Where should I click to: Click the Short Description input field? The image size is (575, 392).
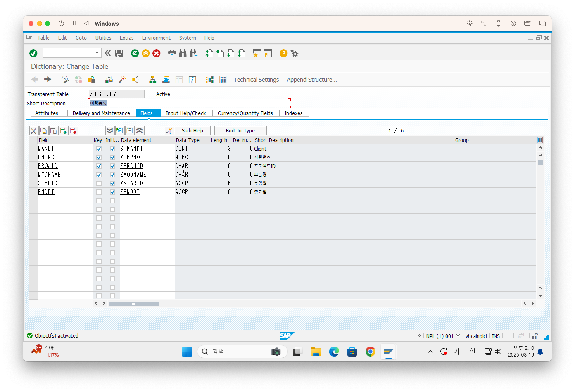(189, 103)
